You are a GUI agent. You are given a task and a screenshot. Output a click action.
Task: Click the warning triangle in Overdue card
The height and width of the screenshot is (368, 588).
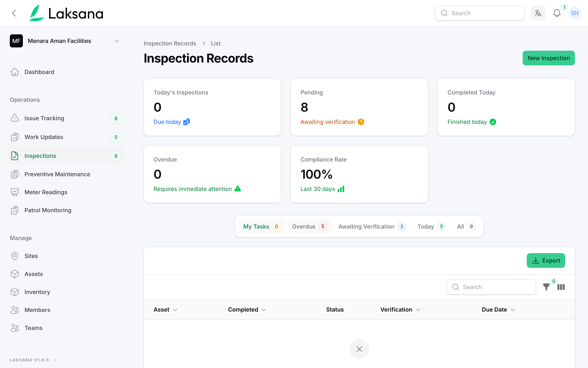point(238,189)
